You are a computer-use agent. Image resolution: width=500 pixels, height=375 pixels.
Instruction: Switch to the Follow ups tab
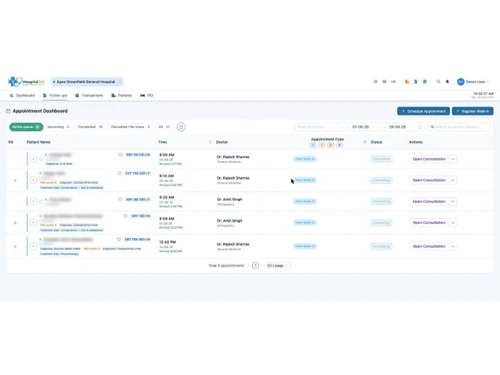pyautogui.click(x=55, y=95)
